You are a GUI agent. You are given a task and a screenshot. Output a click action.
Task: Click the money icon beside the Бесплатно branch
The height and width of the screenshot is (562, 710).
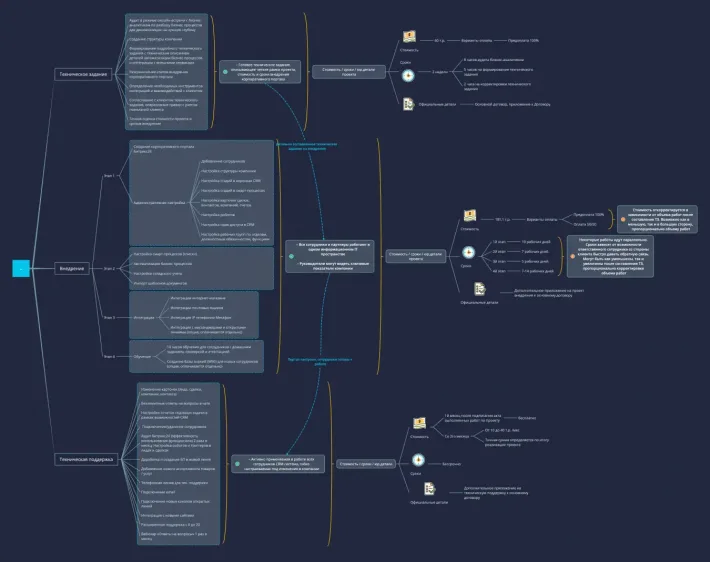419,423
